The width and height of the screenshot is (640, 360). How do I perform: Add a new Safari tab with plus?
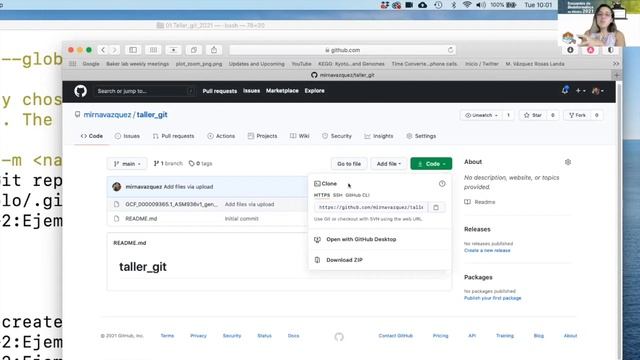[617, 75]
